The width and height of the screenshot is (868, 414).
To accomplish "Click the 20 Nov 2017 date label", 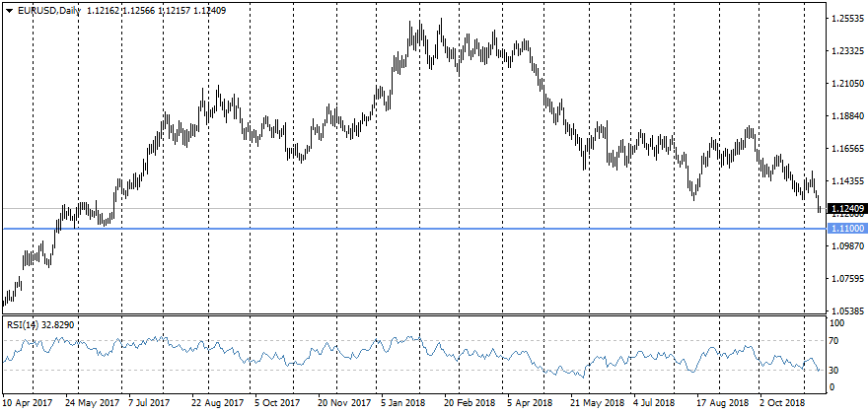I will [342, 403].
